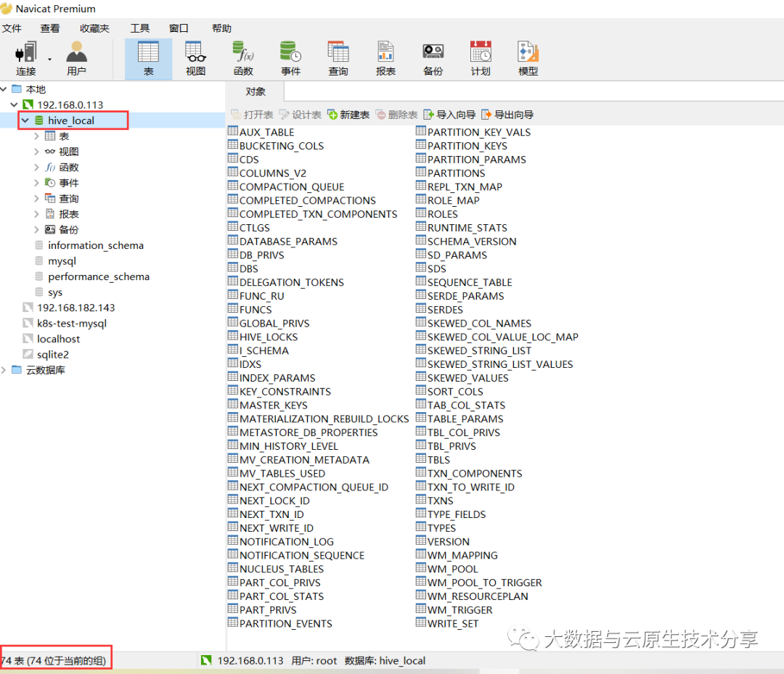Click the sqlite2 connection icon
The width and height of the screenshot is (784, 674).
coord(28,354)
